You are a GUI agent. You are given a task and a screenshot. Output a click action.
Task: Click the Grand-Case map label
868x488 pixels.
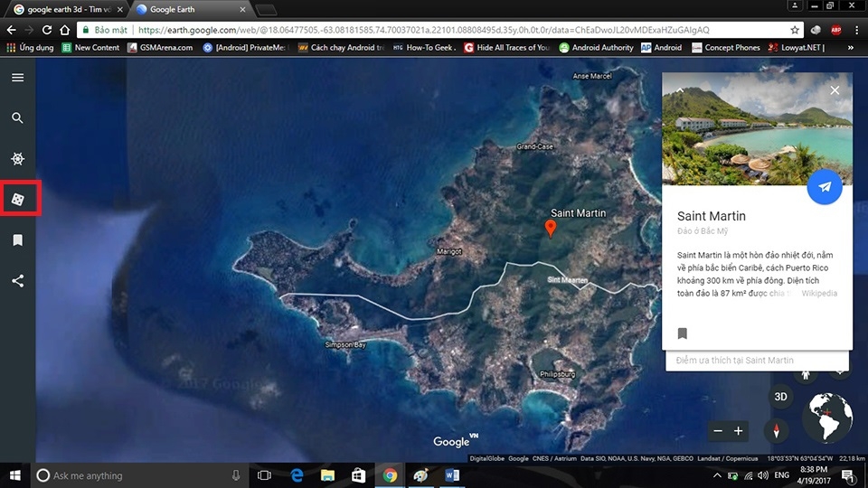click(534, 146)
